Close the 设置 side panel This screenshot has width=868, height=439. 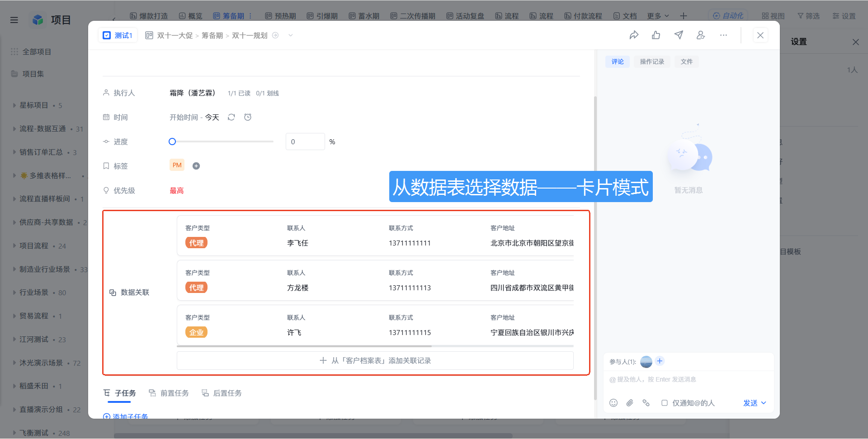click(x=856, y=42)
